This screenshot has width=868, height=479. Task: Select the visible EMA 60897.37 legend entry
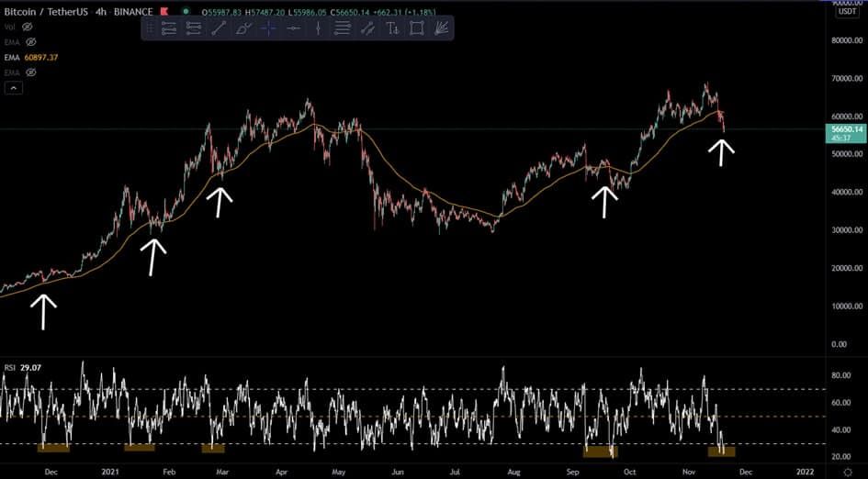point(31,58)
